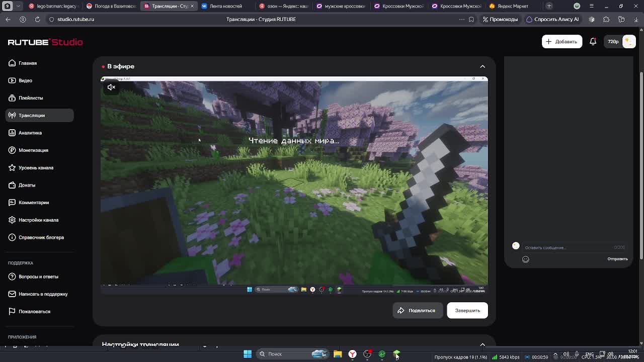Open Yandex Browser from the taskbar

pos(353,354)
